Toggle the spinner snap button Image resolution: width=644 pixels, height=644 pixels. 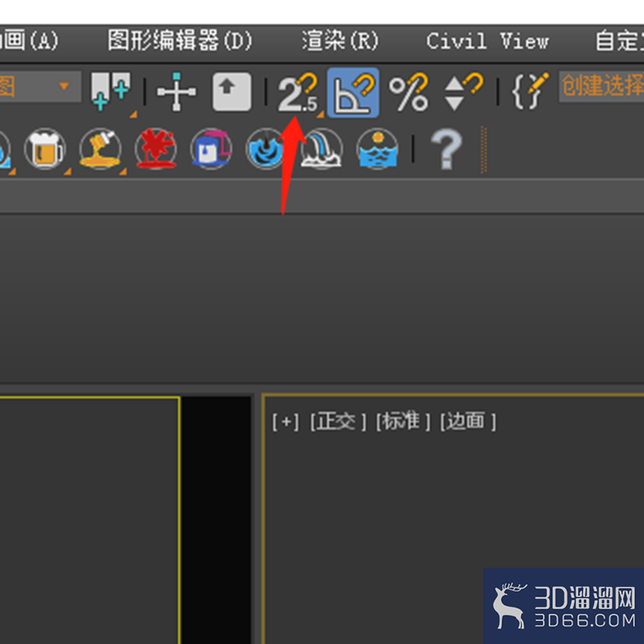464,92
